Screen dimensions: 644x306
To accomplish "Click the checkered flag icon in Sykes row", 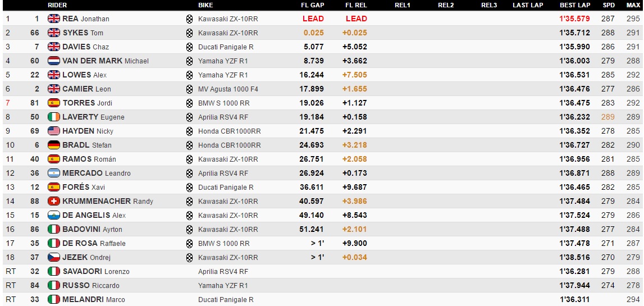I will (189, 33).
